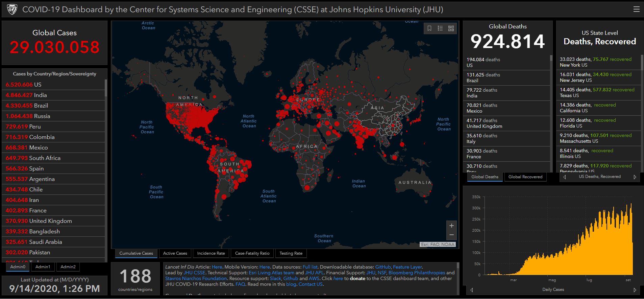Click the FAQ link
The image size is (644, 299).
coord(240,284)
